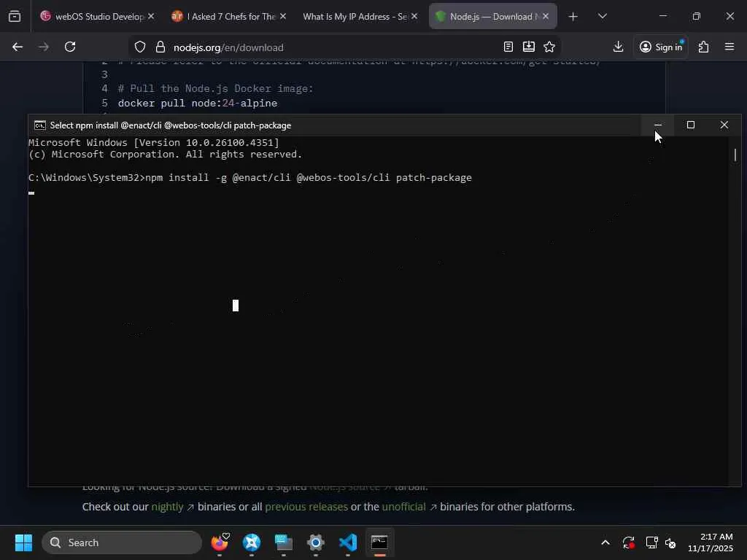Open Command Prompt taskbar icon
Viewport: 747px width, 560px height.
click(379, 542)
